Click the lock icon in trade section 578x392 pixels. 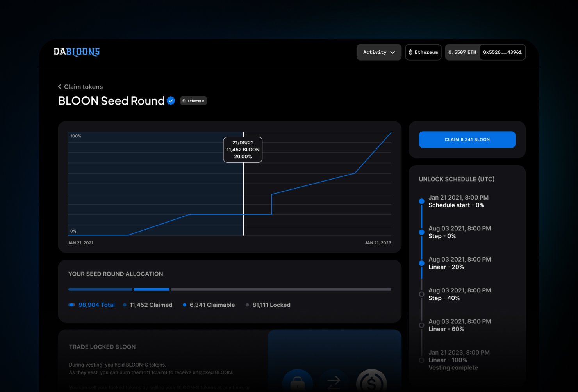tap(297, 381)
